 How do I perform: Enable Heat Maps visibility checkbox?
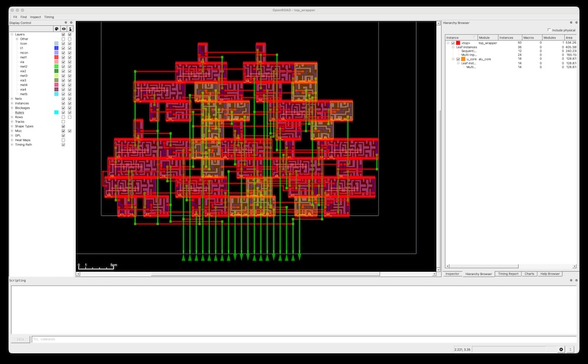click(64, 140)
